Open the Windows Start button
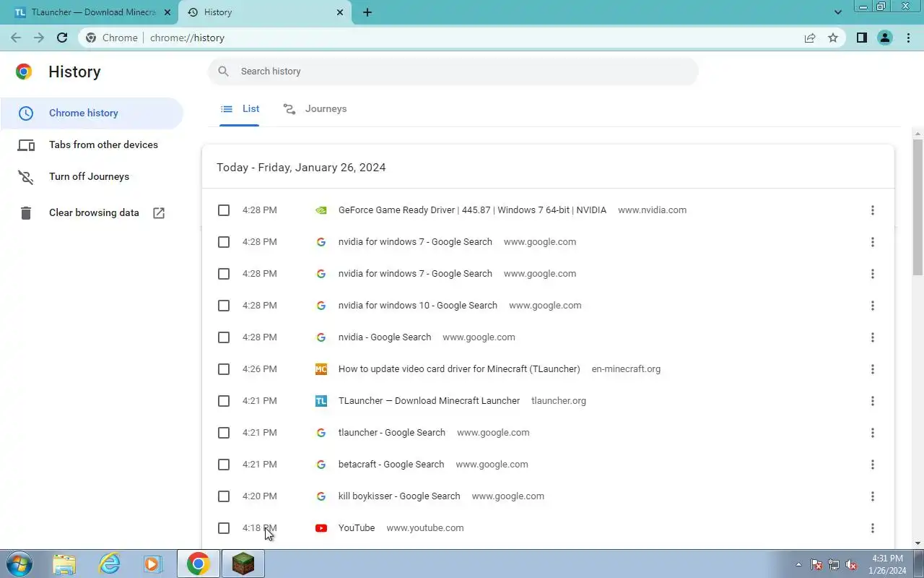 [19, 564]
